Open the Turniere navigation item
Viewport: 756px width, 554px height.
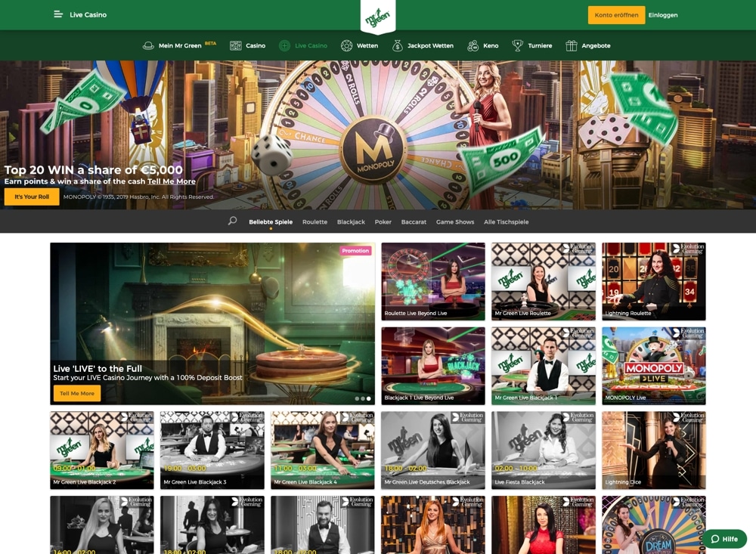click(x=540, y=46)
